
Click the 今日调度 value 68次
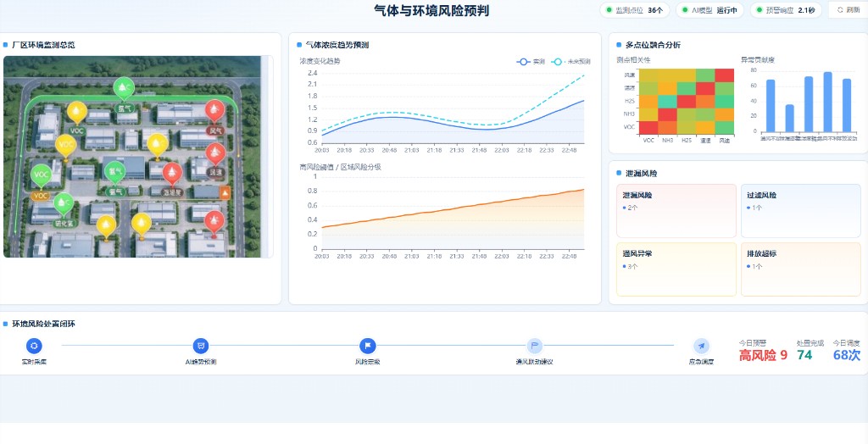click(847, 355)
